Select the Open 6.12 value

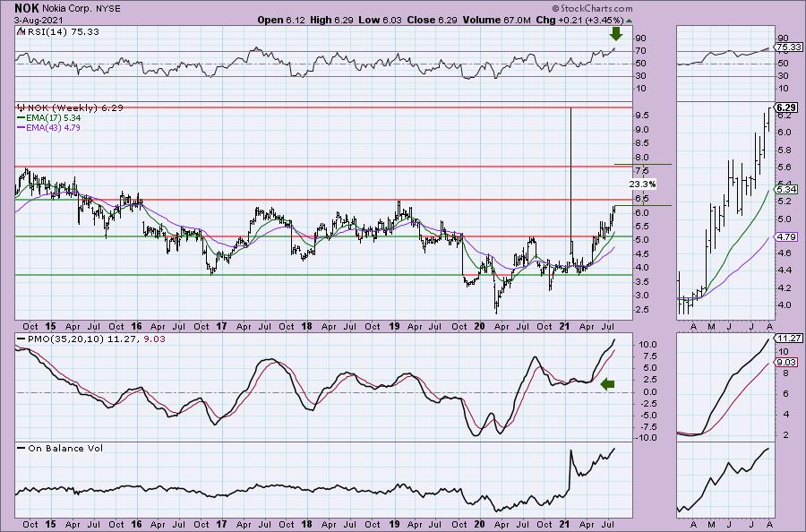[x=281, y=20]
